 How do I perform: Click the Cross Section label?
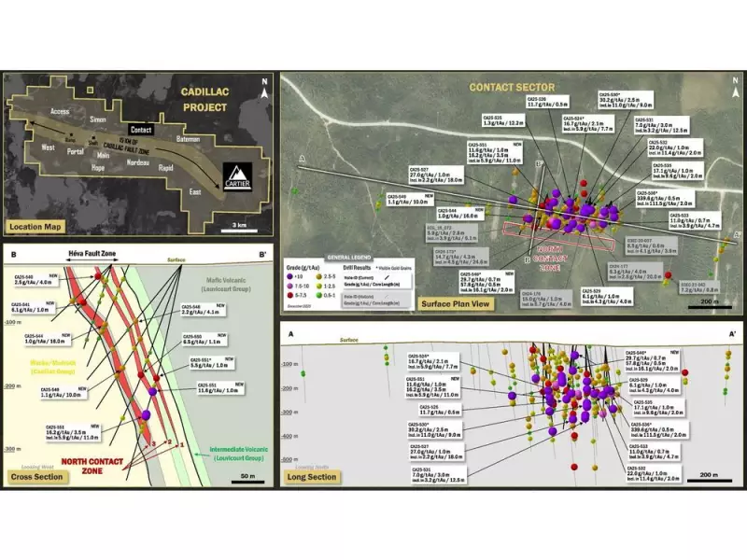(36, 476)
